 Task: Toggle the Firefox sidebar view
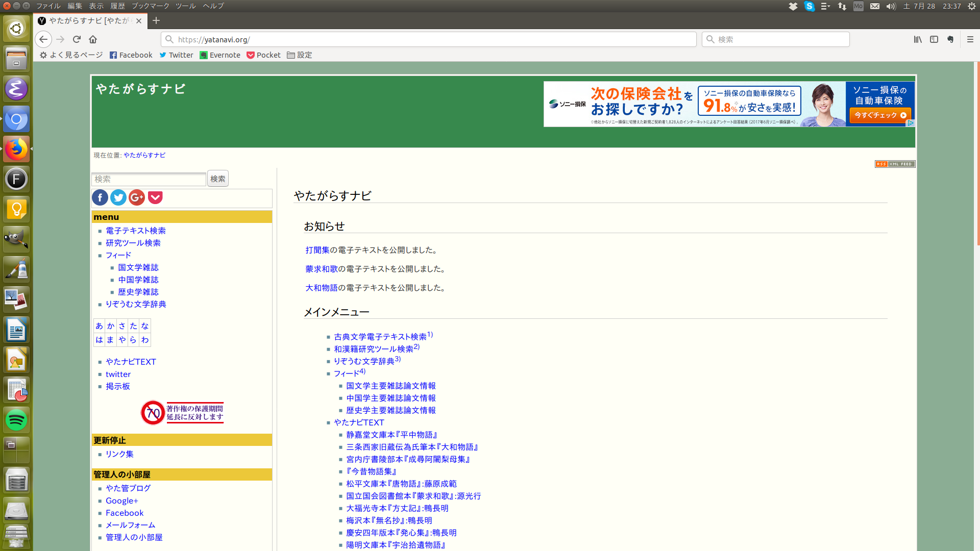tap(934, 39)
